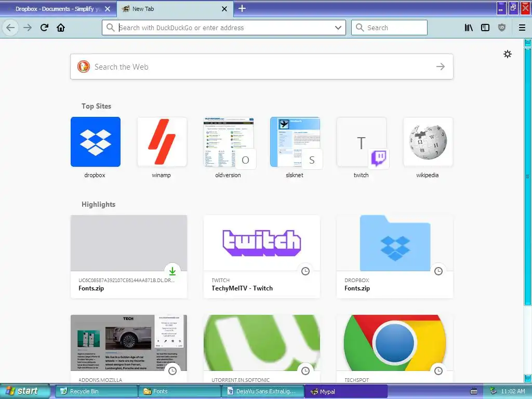The image size is (532, 399).
Task: Open the TechyMelTV - Twitch highlight
Action: point(262,257)
